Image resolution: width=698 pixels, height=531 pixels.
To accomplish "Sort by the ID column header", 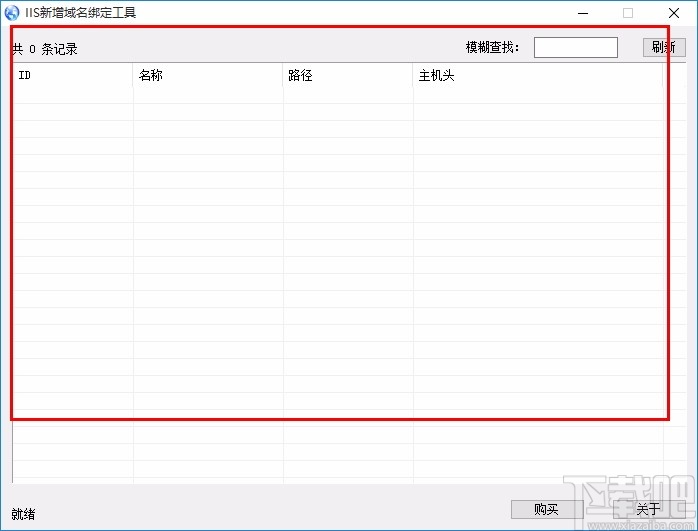I will pos(73,75).
